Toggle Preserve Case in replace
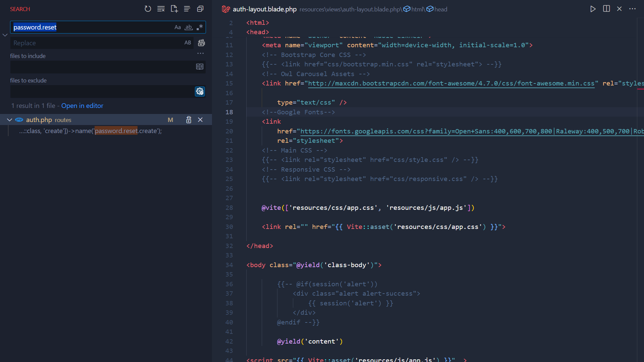This screenshot has height=362, width=644. [x=187, y=43]
